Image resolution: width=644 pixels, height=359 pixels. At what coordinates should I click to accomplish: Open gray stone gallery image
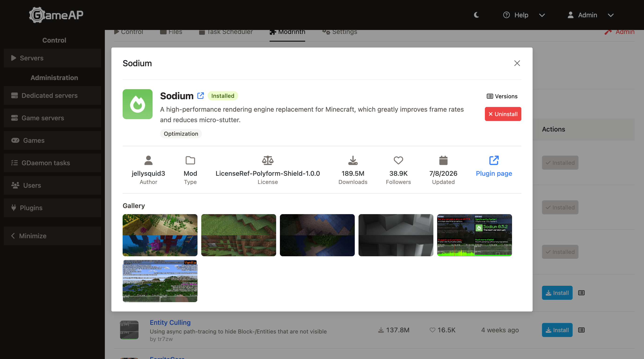click(x=396, y=235)
